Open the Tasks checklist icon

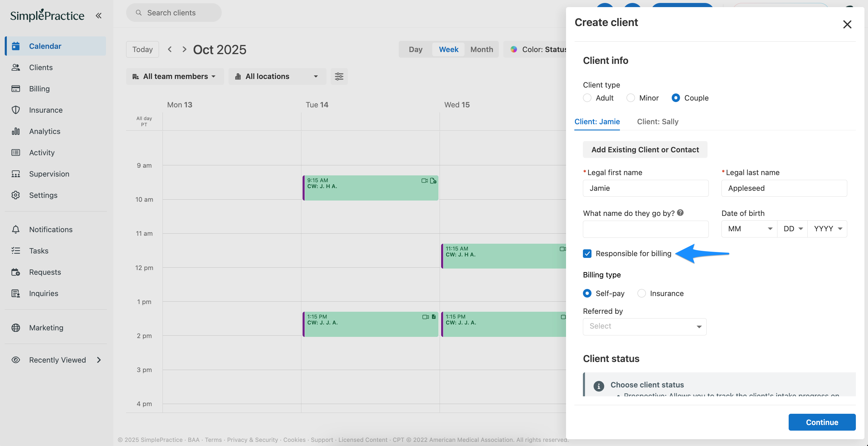point(15,251)
